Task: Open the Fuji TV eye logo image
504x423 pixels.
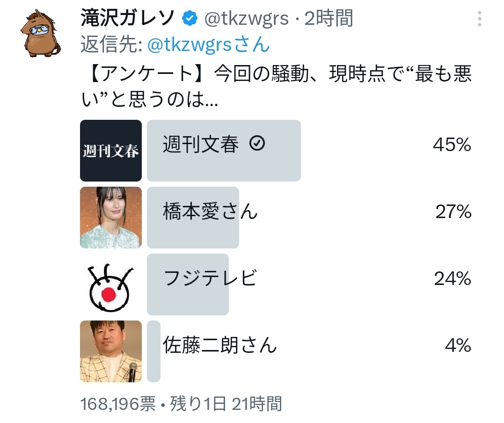Action: pyautogui.click(x=111, y=284)
